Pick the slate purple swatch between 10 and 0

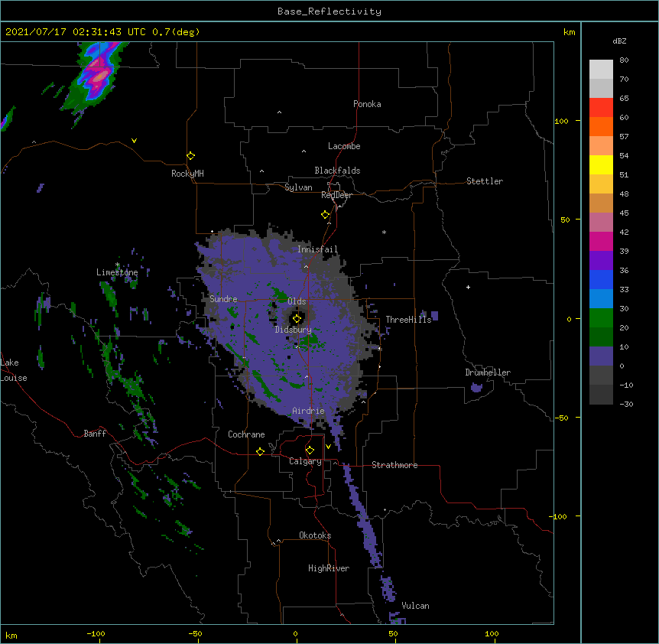click(x=601, y=356)
